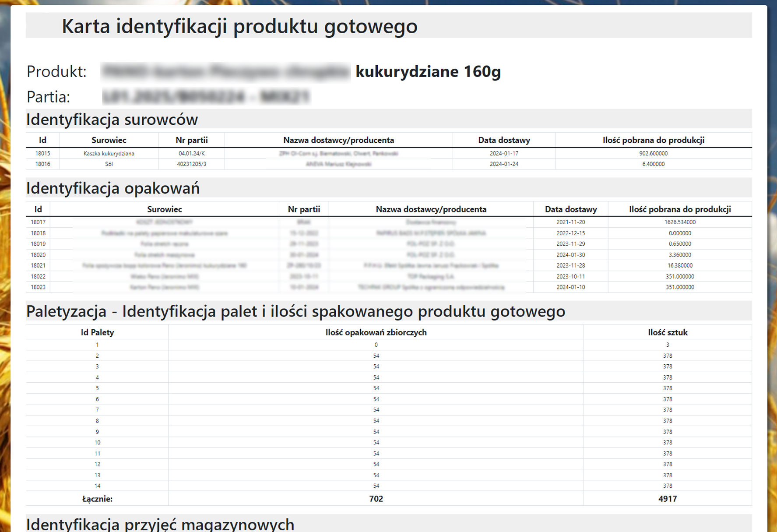Select the "Kaszka kukurydziana" raw material cell
777x532 pixels.
109,154
